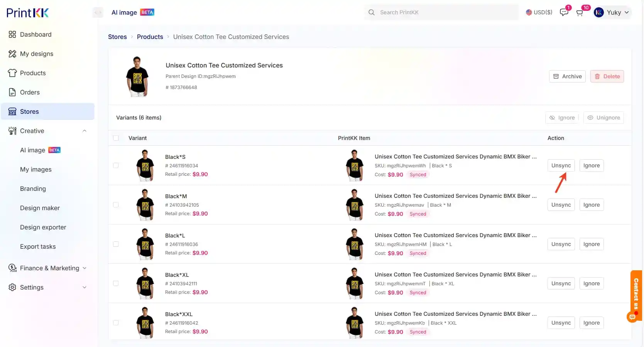Click the Creative icon in sidebar
The width and height of the screenshot is (644, 347).
(x=12, y=131)
